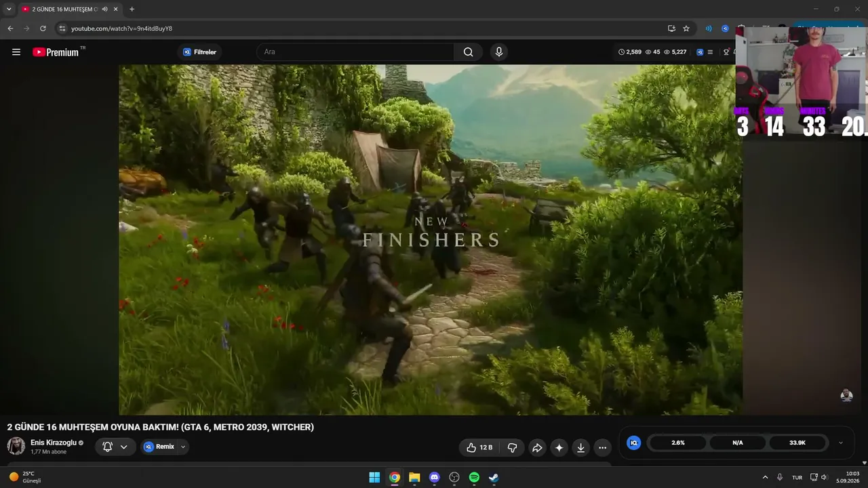Click the Remix button
The width and height of the screenshot is (868, 488).
pyautogui.click(x=159, y=447)
